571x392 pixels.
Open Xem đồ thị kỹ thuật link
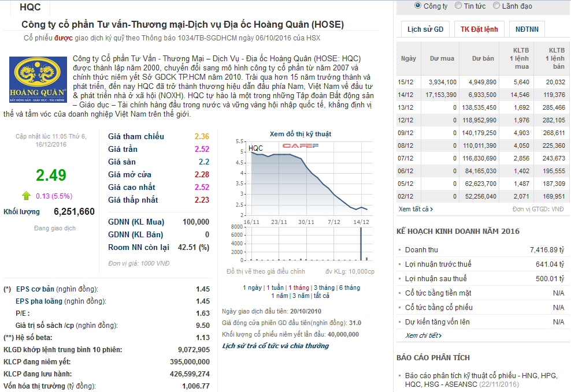[x=301, y=134]
